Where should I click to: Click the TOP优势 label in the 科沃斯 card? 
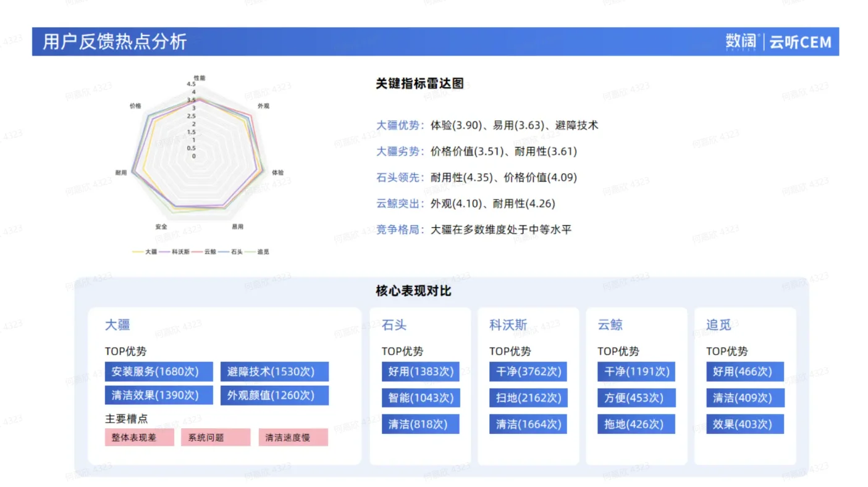[510, 351]
